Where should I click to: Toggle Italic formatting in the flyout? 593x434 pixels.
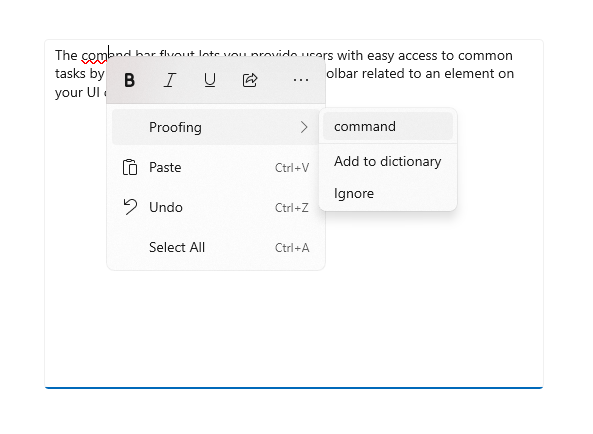coord(170,80)
